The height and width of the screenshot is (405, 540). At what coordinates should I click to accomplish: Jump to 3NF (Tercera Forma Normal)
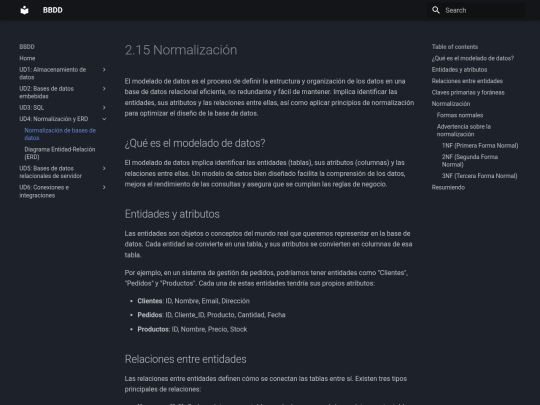(480, 176)
